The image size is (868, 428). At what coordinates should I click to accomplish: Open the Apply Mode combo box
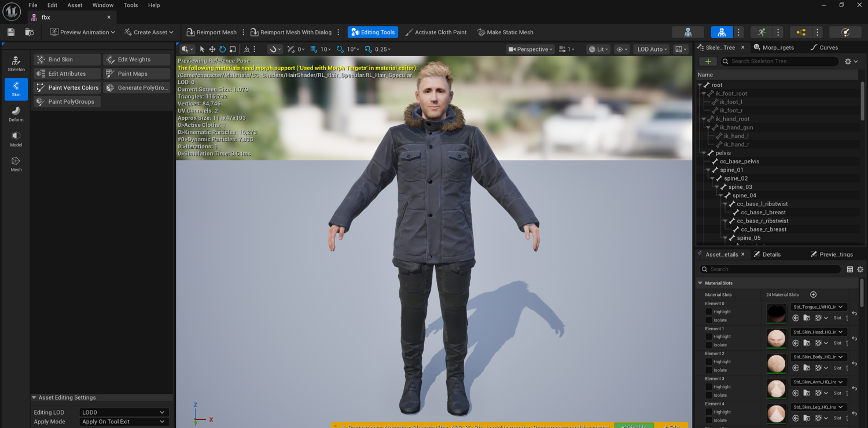coord(123,422)
